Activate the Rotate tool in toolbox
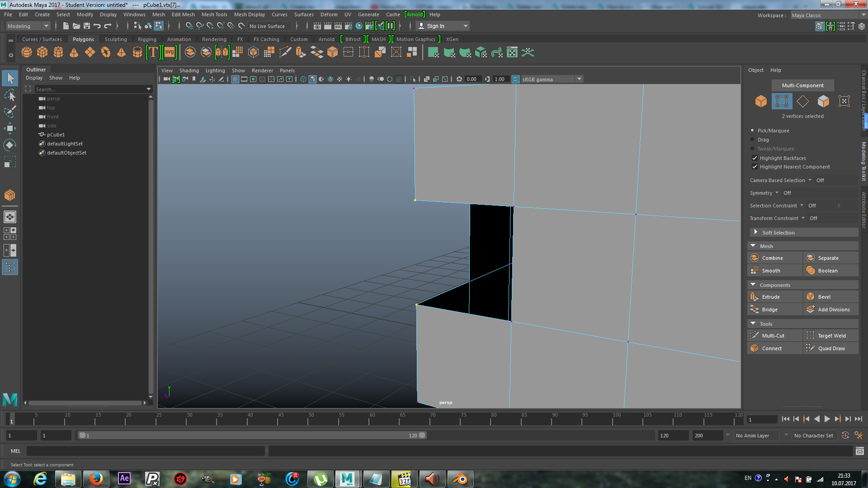Viewport: 868px width, 488px height. pos(10,145)
